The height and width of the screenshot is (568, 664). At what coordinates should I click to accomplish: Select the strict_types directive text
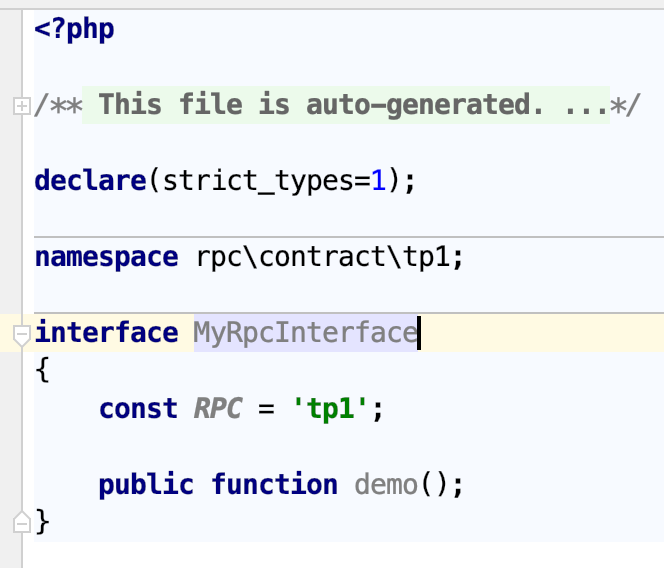tap(258, 181)
